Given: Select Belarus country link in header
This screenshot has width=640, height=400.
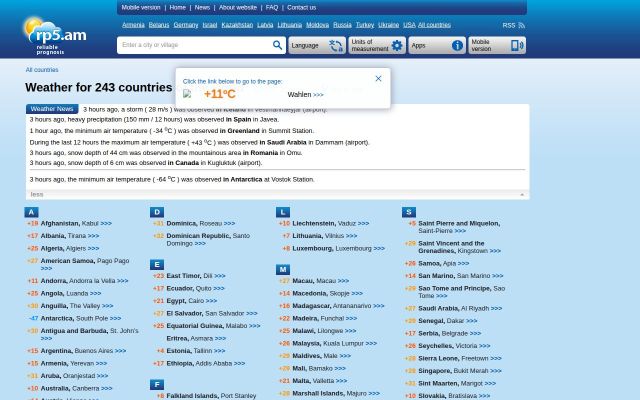Looking at the screenshot, I should point(159,25).
